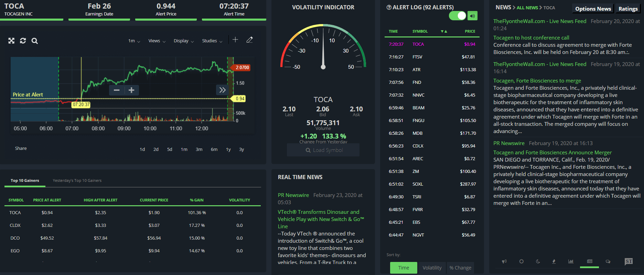Viewport: 644px width, 275px height.
Task: Select BEAM alert row
Action: tap(432, 108)
